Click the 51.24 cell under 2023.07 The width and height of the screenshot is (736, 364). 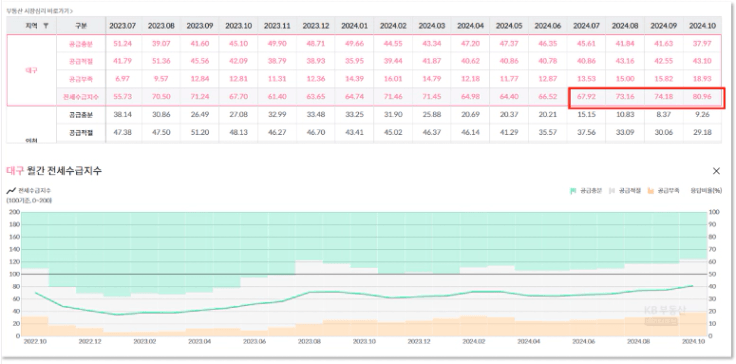[x=123, y=44]
